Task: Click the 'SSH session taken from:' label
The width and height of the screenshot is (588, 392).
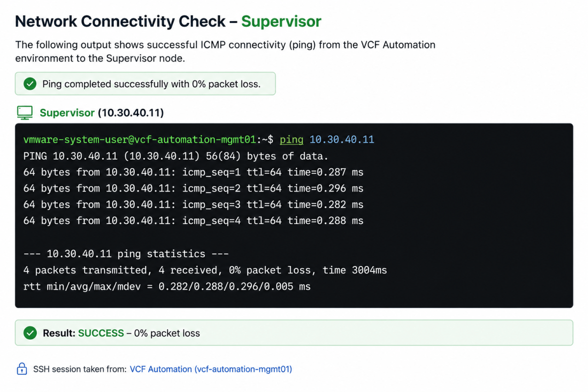Action: pos(80,369)
